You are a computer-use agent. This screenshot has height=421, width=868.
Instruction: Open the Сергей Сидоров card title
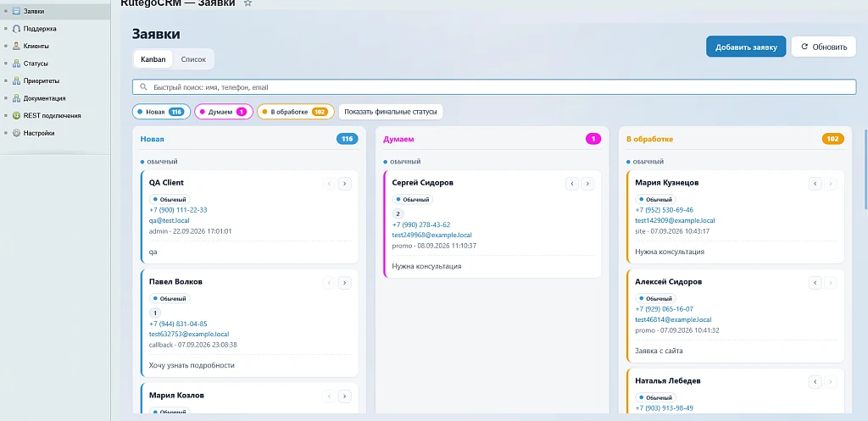click(x=422, y=183)
